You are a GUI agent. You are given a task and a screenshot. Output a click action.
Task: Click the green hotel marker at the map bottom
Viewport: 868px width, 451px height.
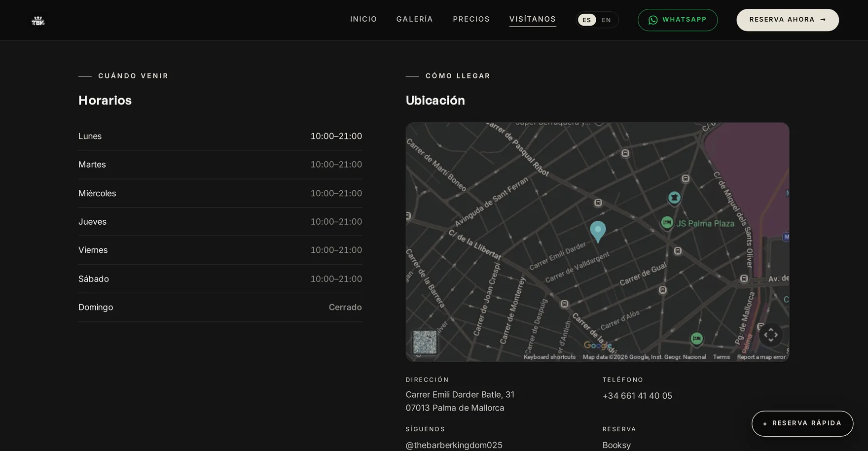coord(696,339)
